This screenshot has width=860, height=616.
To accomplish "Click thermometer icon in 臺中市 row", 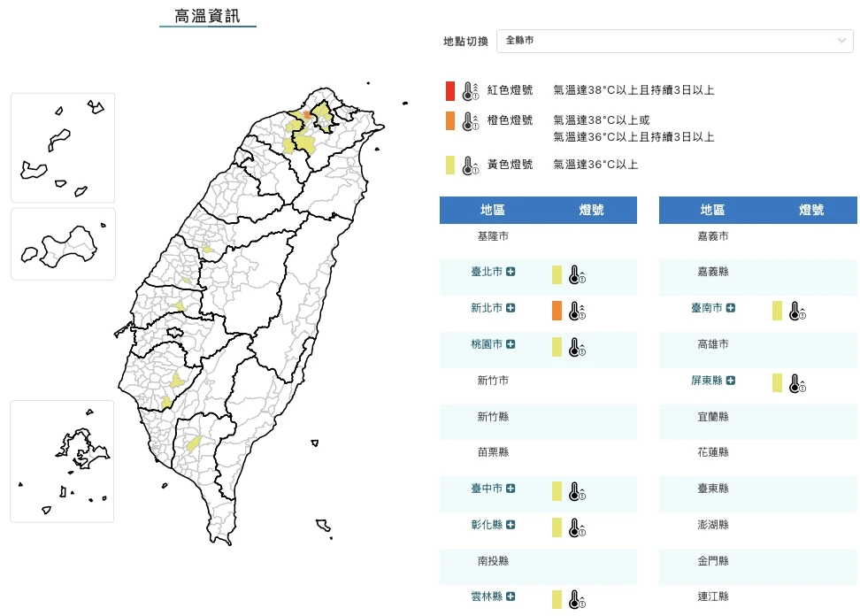I will pyautogui.click(x=577, y=491).
